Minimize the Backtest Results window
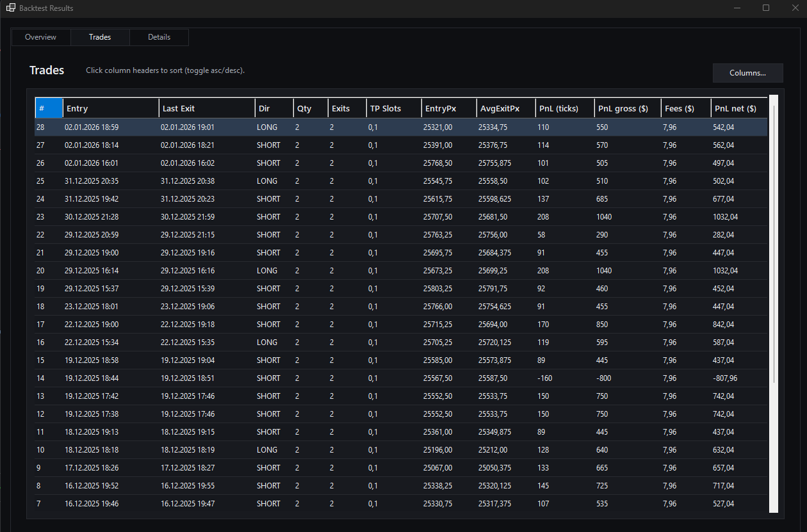This screenshot has height=532, width=807. [737, 8]
